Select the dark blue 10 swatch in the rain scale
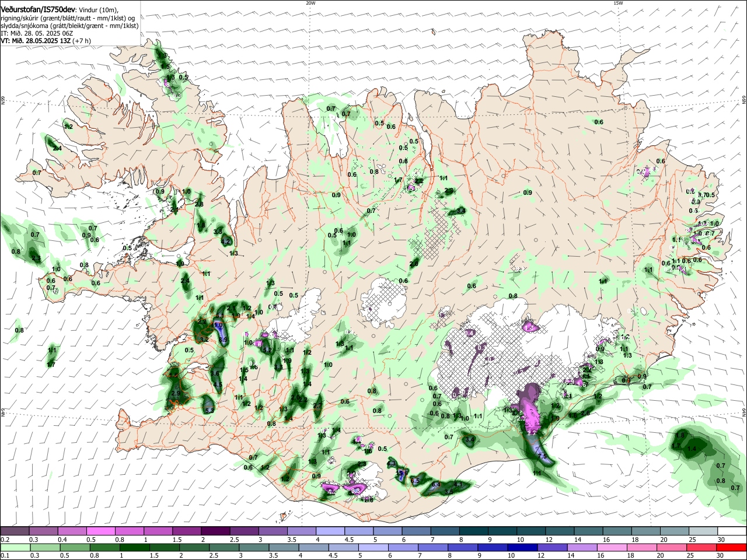The image size is (747, 560). pos(523,547)
